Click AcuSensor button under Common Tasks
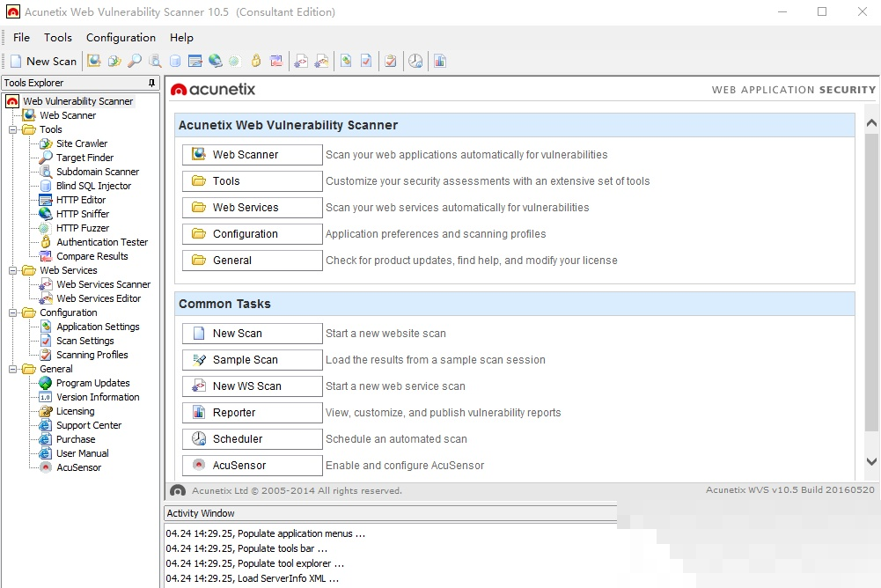The width and height of the screenshot is (881, 588). pos(253,466)
